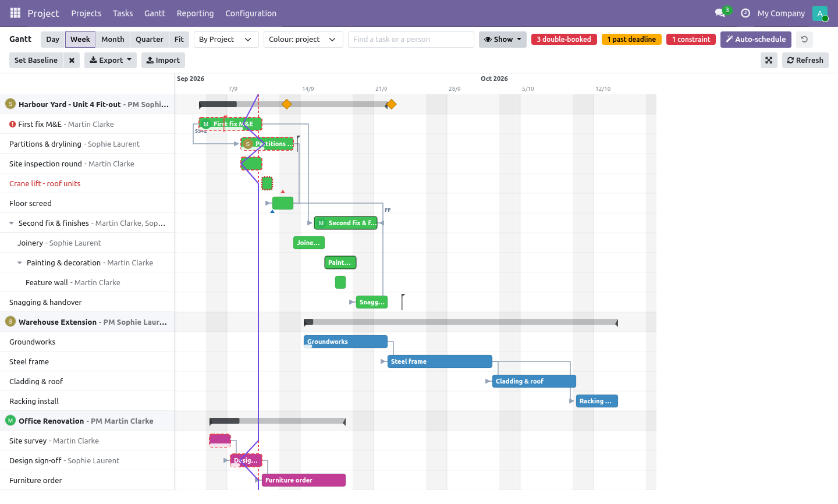Click the deadline flag beside the Snagging bar

403,301
